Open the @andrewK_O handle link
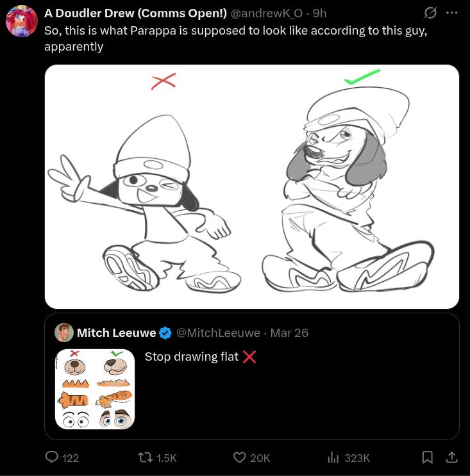 pyautogui.click(x=267, y=13)
